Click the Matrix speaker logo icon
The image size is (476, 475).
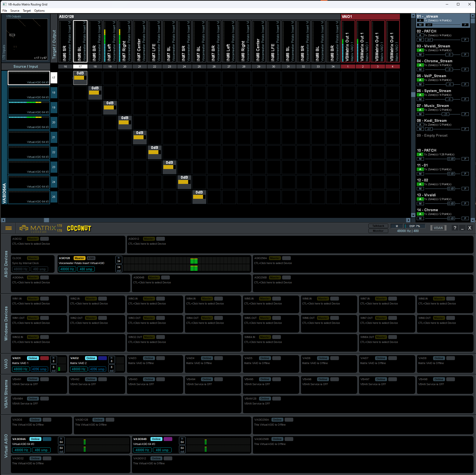pyautogui.click(x=24, y=228)
